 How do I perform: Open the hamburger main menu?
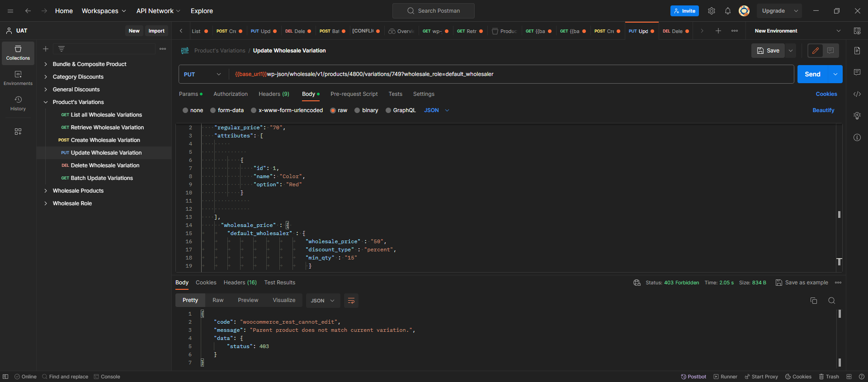click(x=10, y=11)
